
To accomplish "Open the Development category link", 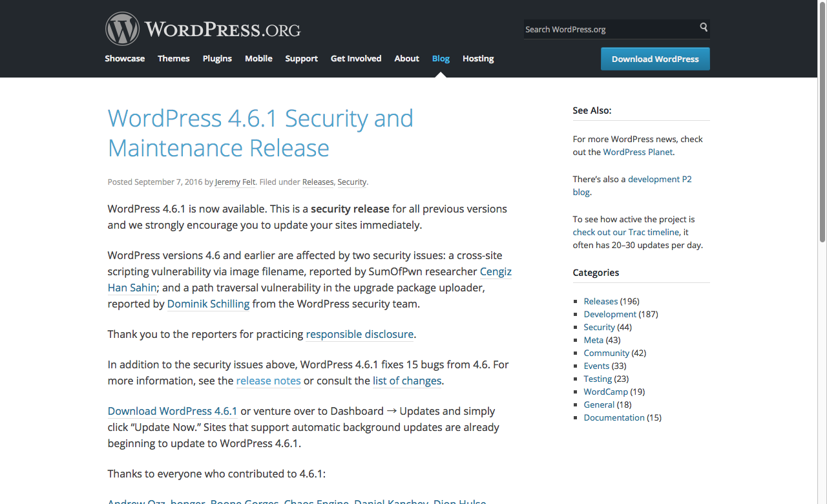I will [610, 314].
